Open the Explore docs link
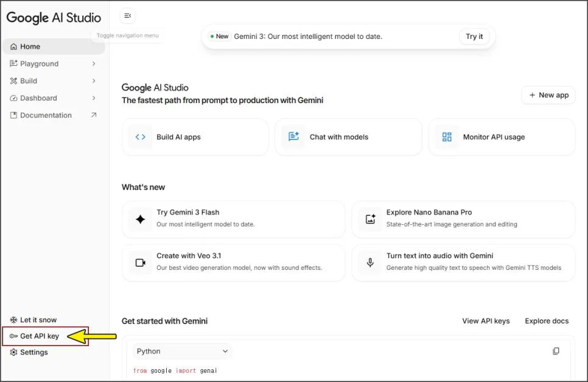This screenshot has width=588, height=382. [547, 321]
